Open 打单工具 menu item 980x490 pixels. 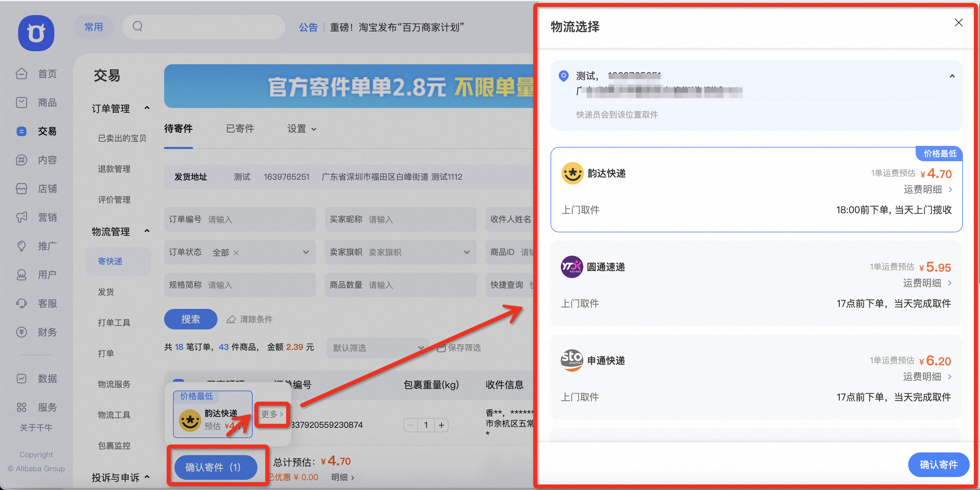[x=114, y=323]
